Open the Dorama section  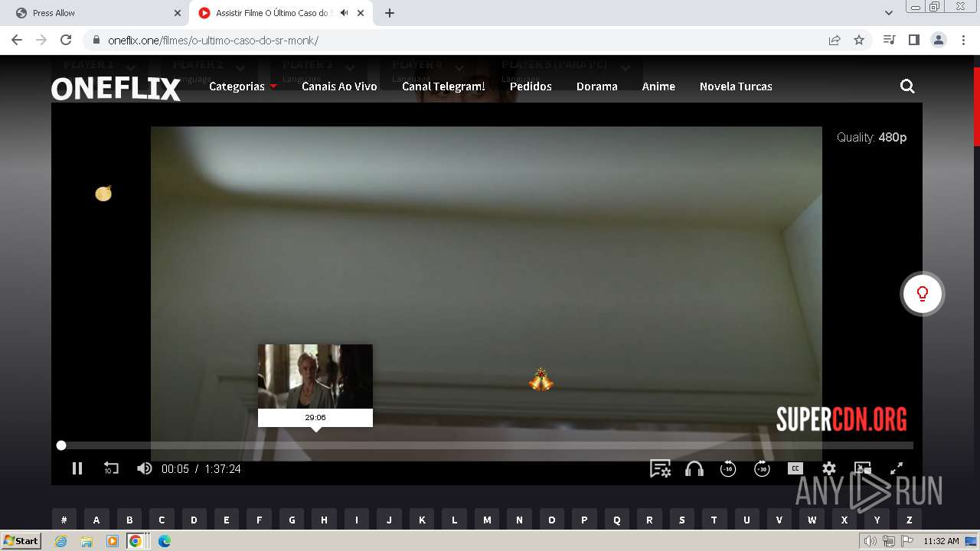[597, 86]
